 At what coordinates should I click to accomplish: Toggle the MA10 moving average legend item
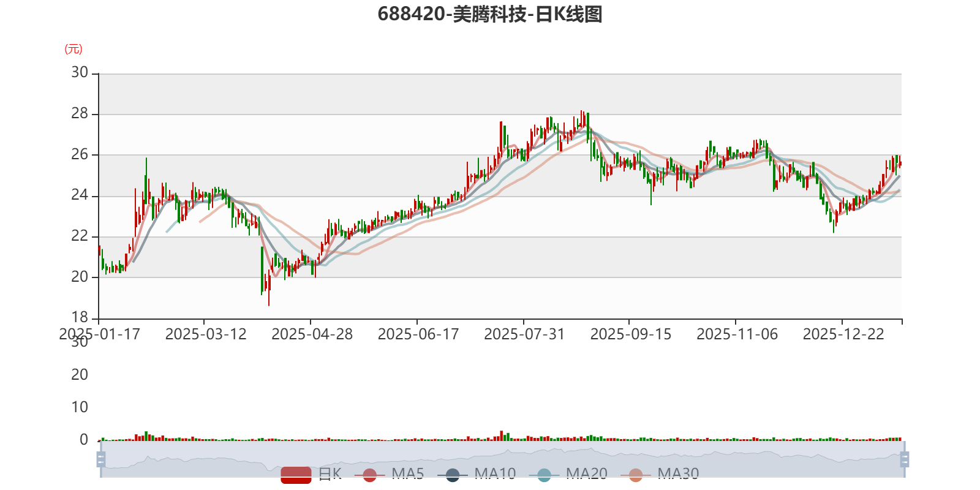pos(477,473)
